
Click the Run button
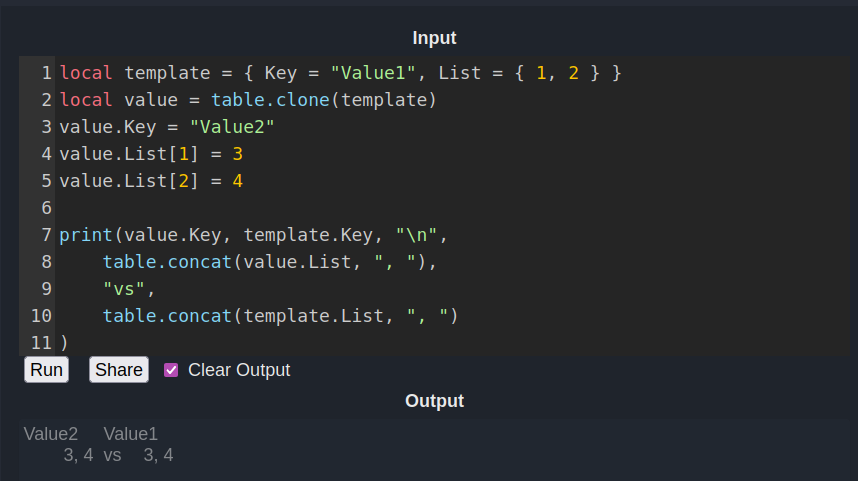[x=46, y=370]
